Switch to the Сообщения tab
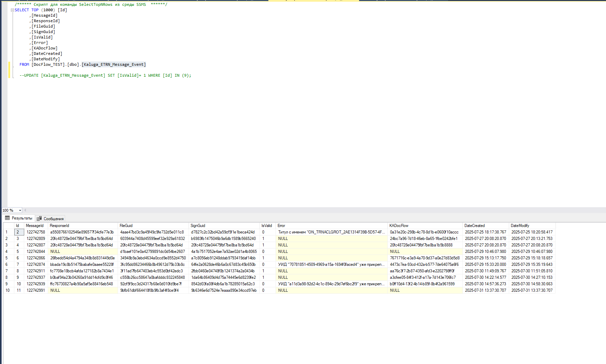Screen dimensions: 606x364 coord(50,218)
